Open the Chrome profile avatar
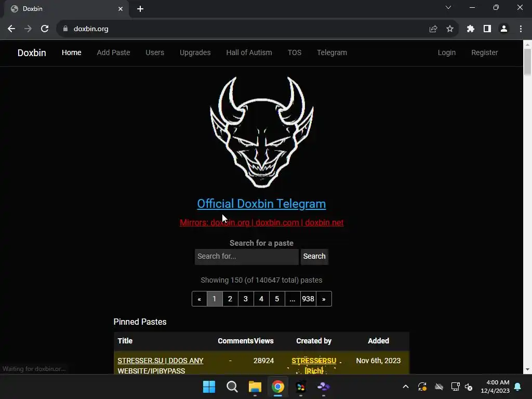The image size is (532, 399). [504, 29]
